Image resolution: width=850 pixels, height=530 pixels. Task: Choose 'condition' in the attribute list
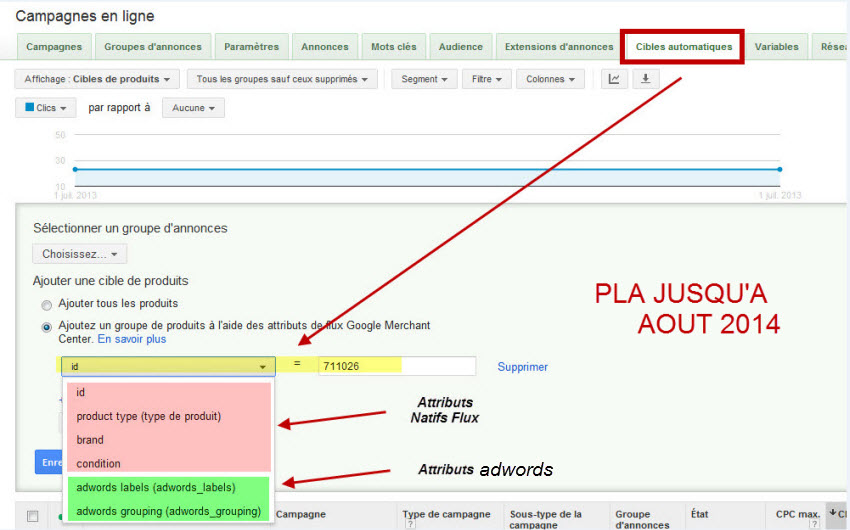169,463
